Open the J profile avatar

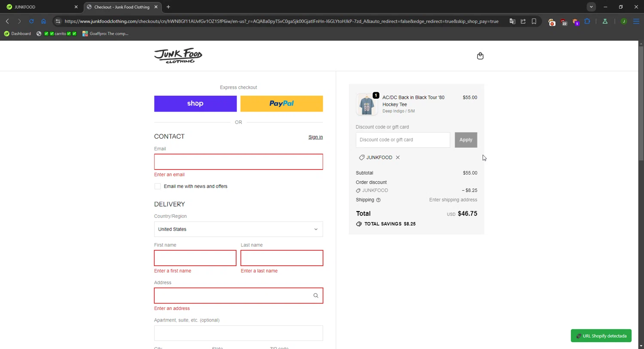tap(624, 21)
